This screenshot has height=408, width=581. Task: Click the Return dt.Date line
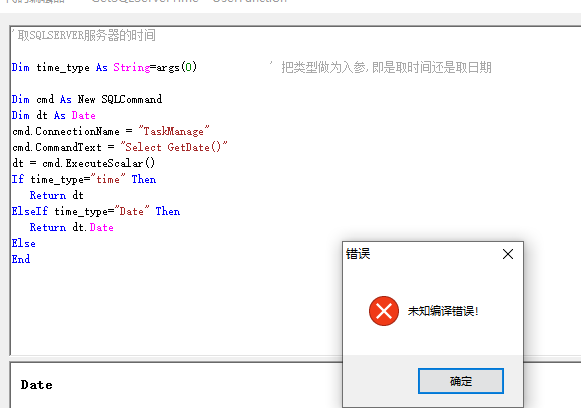click(72, 227)
